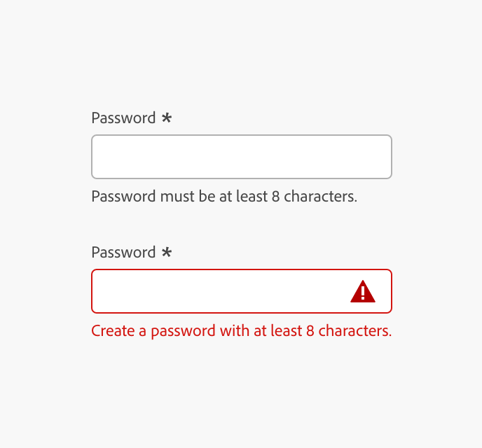Screen dimensions: 482x448
Task: Click the word "Create" in the red error text
Action: (113, 331)
